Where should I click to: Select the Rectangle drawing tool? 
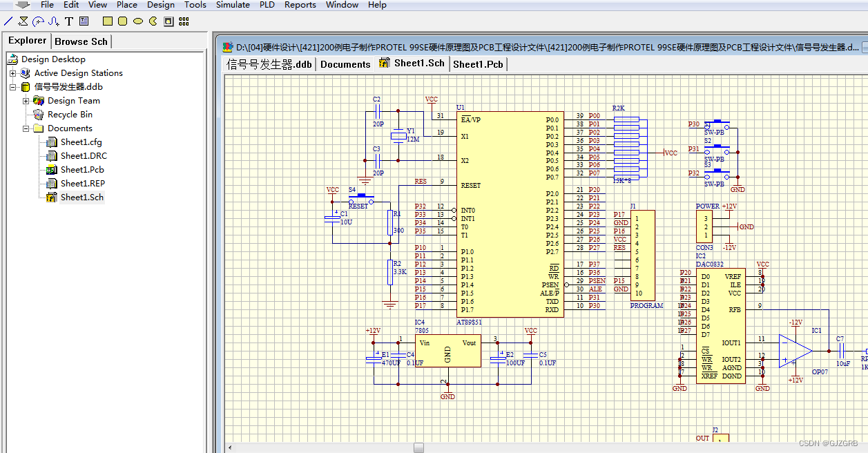click(107, 21)
